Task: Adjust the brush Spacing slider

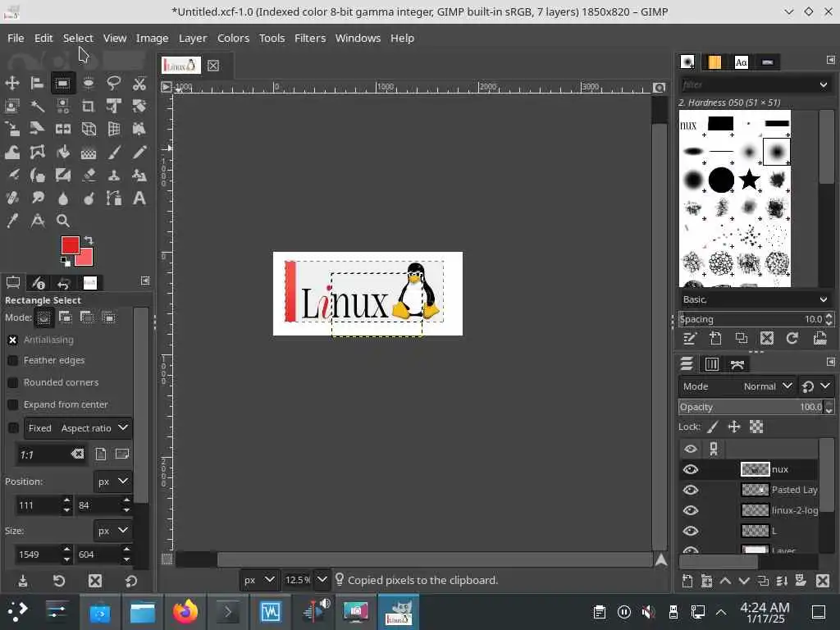Action: (751, 319)
